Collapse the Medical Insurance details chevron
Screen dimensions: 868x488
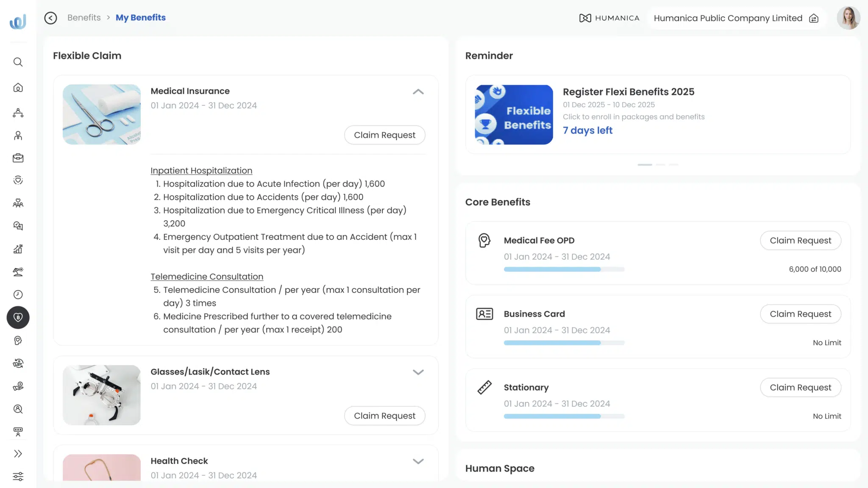(418, 92)
